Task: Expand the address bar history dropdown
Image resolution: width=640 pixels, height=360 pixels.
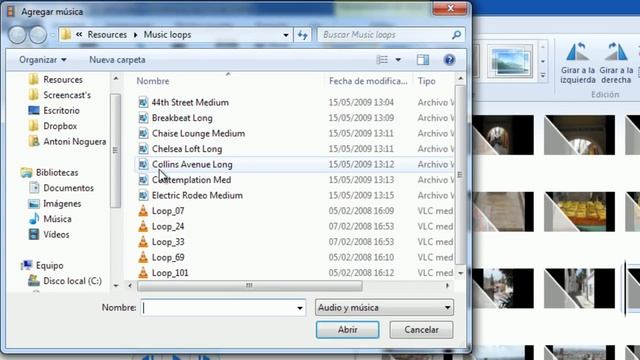Action: point(286,35)
